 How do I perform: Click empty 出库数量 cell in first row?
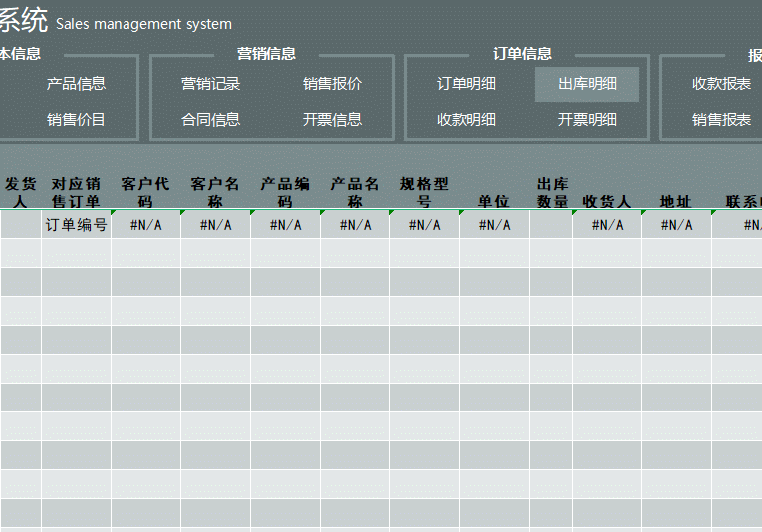(551, 224)
